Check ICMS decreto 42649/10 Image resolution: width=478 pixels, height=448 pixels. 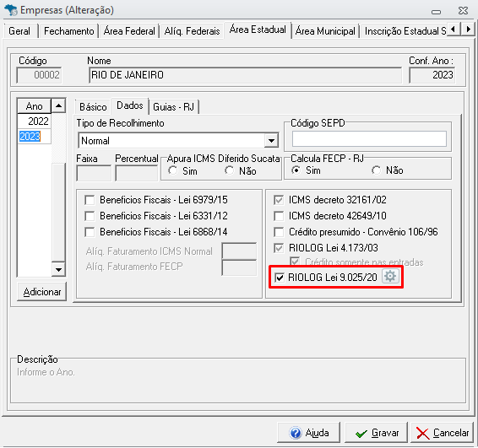coord(279,216)
